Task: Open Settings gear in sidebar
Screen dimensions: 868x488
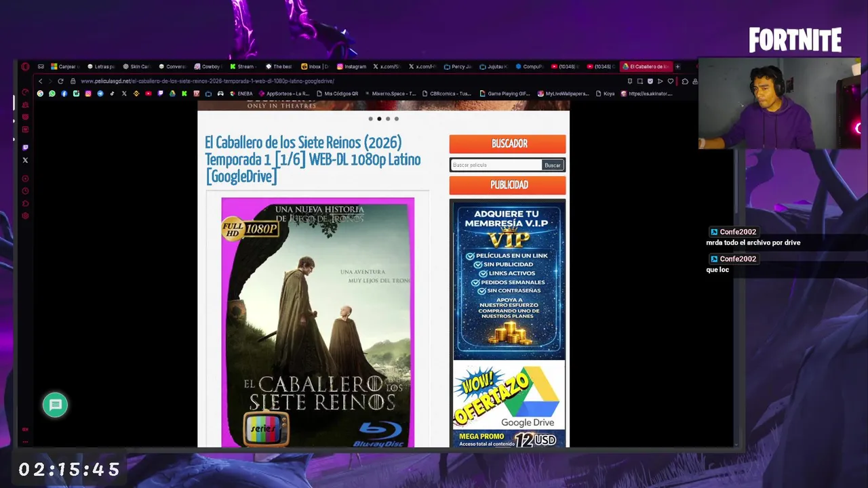Action: 25,216
